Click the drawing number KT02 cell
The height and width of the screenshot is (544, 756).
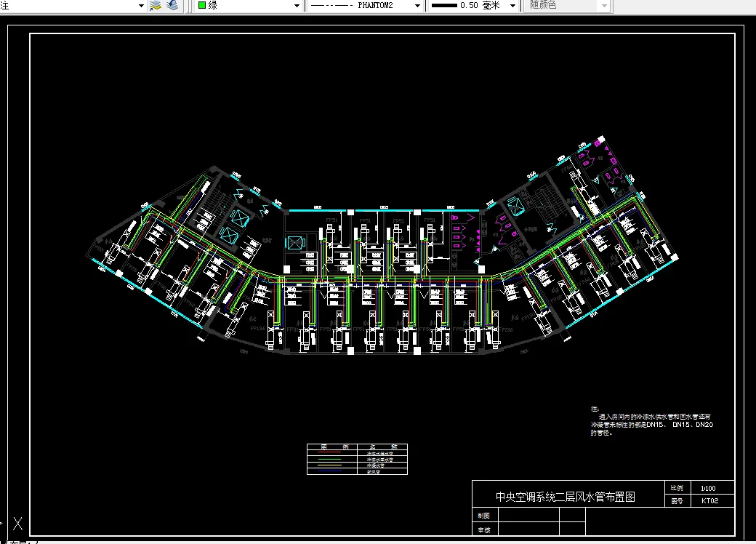click(x=708, y=501)
